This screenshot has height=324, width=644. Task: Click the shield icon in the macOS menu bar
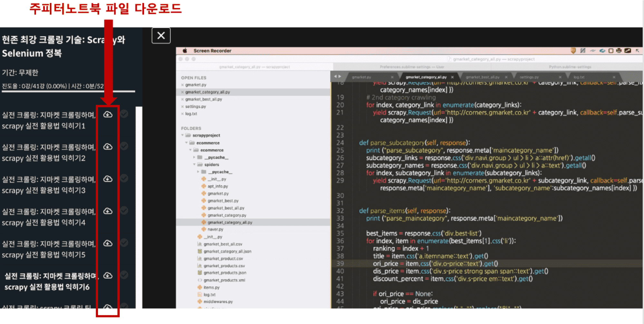(x=573, y=51)
